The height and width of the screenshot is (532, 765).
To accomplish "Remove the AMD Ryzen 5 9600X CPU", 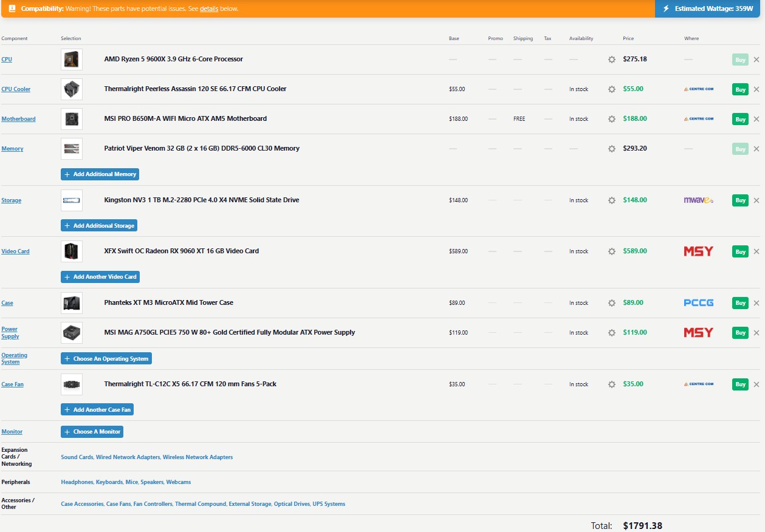I will (756, 60).
